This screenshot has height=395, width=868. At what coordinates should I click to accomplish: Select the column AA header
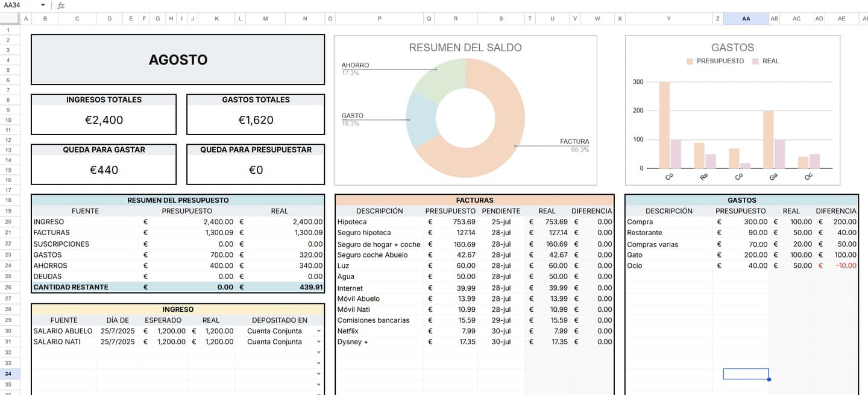click(x=746, y=19)
